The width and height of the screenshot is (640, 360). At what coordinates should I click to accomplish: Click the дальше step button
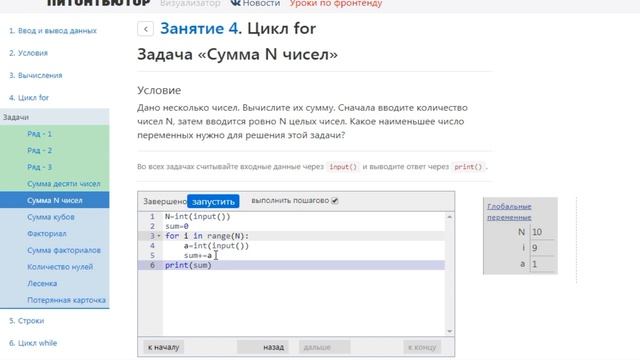coord(324,347)
